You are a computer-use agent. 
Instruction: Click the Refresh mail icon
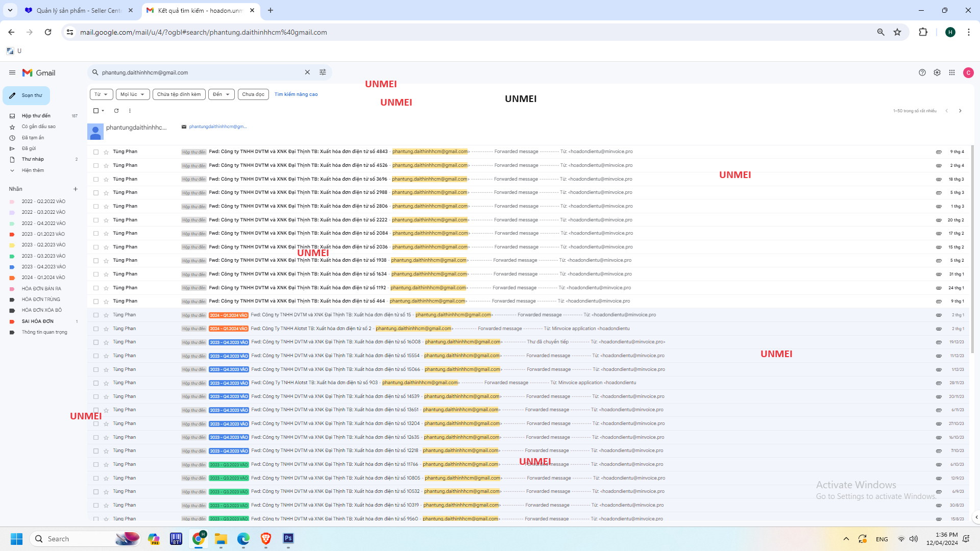click(116, 111)
